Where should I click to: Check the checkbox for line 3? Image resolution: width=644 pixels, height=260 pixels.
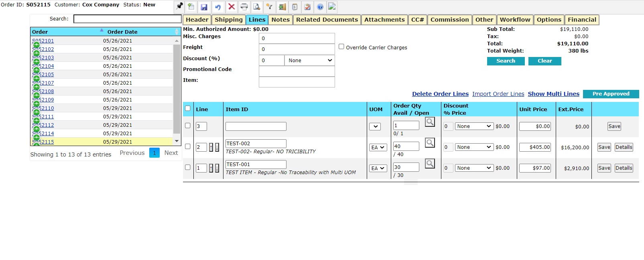point(188,126)
